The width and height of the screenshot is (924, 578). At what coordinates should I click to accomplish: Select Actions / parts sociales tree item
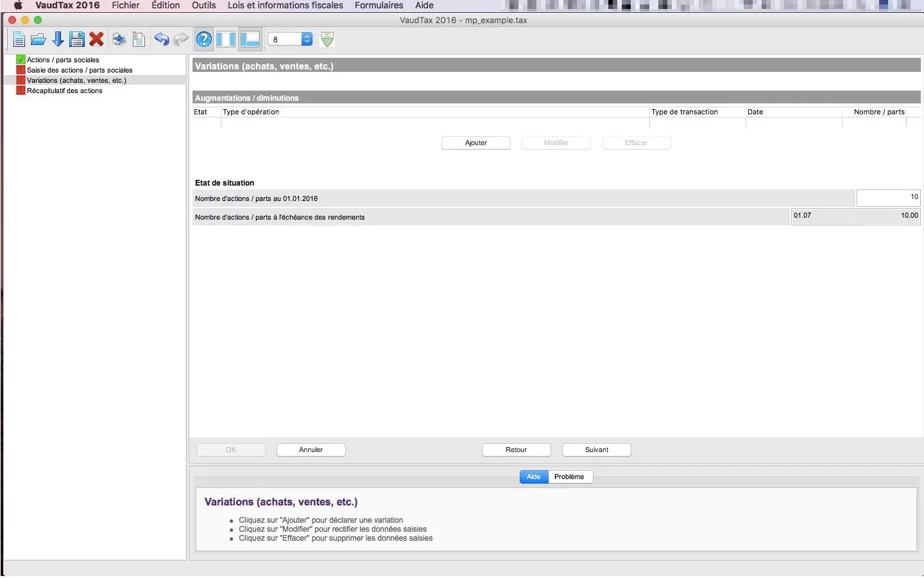pyautogui.click(x=63, y=60)
